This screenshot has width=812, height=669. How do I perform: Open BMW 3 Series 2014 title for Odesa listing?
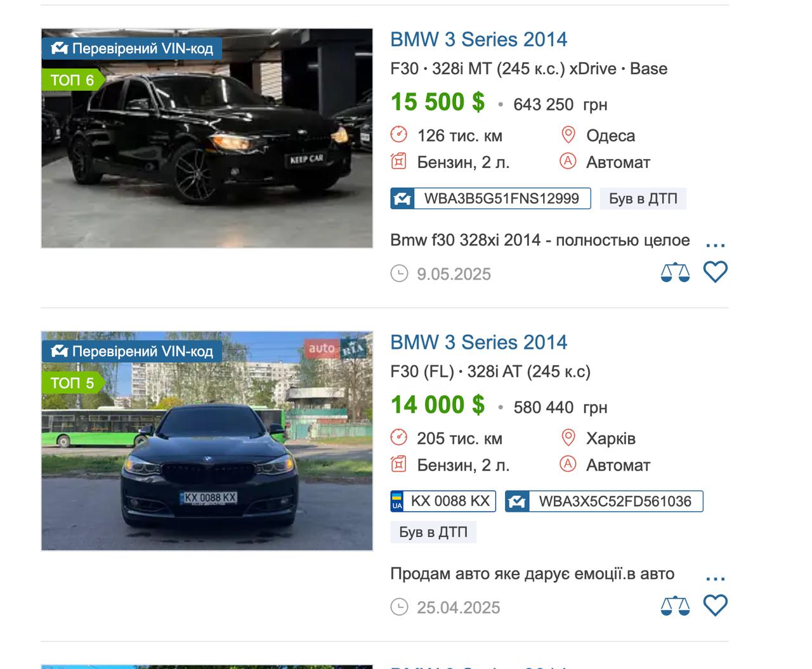(x=478, y=39)
